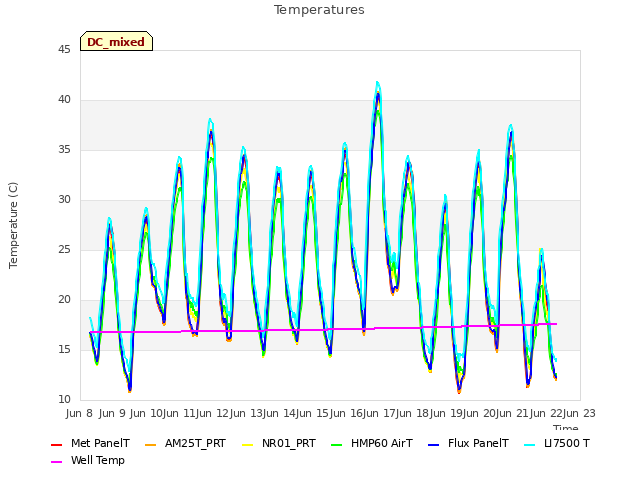
Task: Click the cyan LI7500 T legend swatch
Action: (x=530, y=444)
